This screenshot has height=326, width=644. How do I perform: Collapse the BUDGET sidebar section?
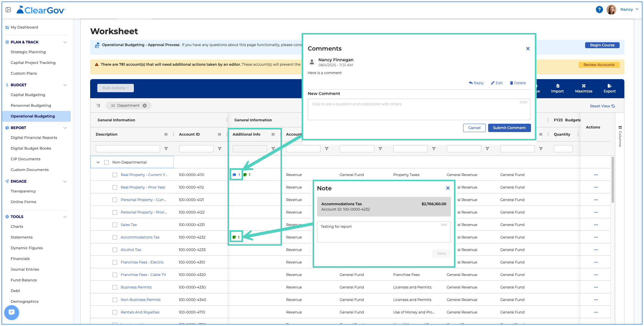pyautogui.click(x=65, y=85)
